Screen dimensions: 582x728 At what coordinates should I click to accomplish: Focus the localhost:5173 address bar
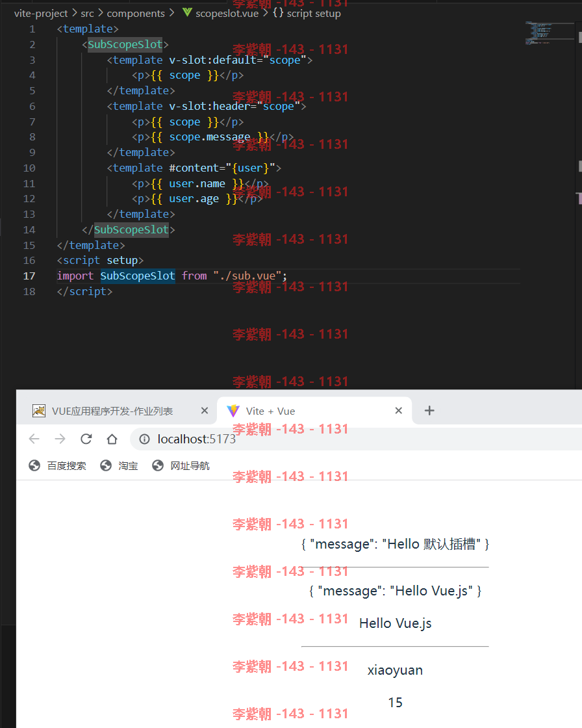click(357, 439)
